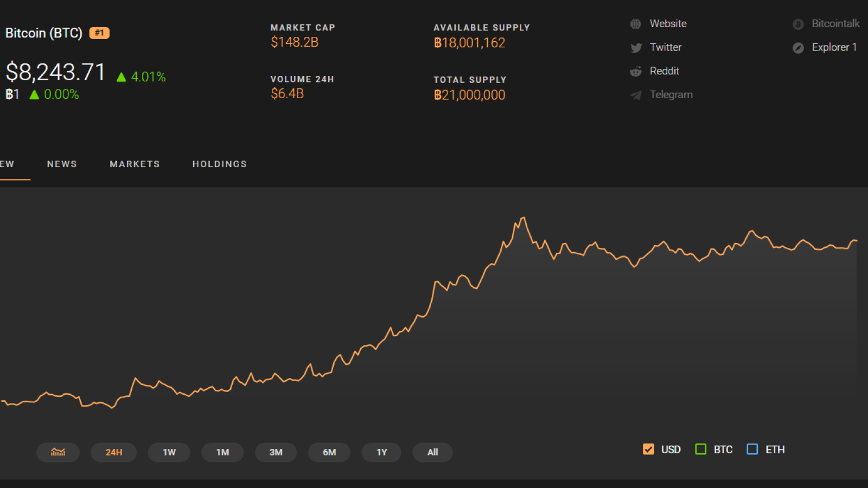Select the 1M chart range
The width and height of the screenshot is (868, 488).
pyautogui.click(x=222, y=452)
